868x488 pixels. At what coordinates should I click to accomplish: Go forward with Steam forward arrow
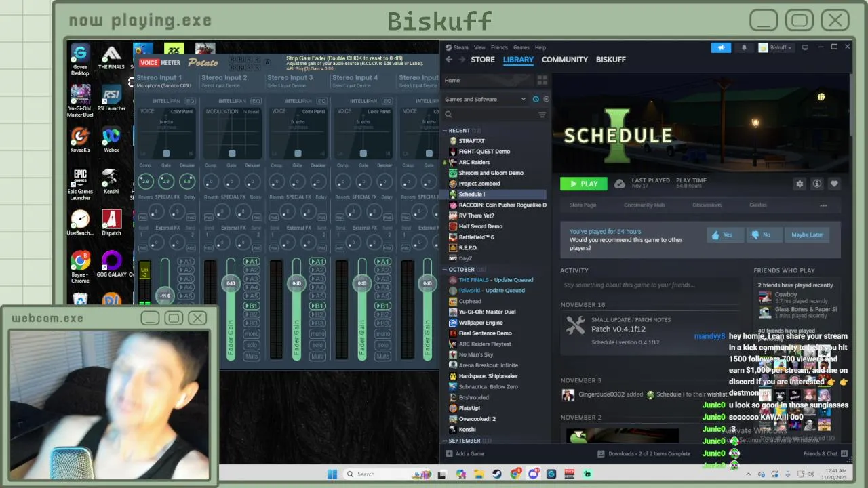462,60
